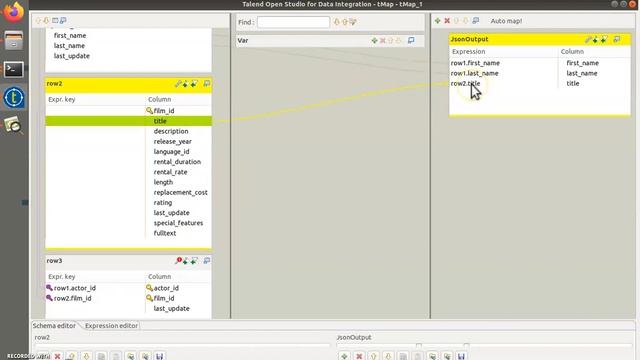Select the 'film_id' column in row2
640x360 pixels.
tap(164, 111)
